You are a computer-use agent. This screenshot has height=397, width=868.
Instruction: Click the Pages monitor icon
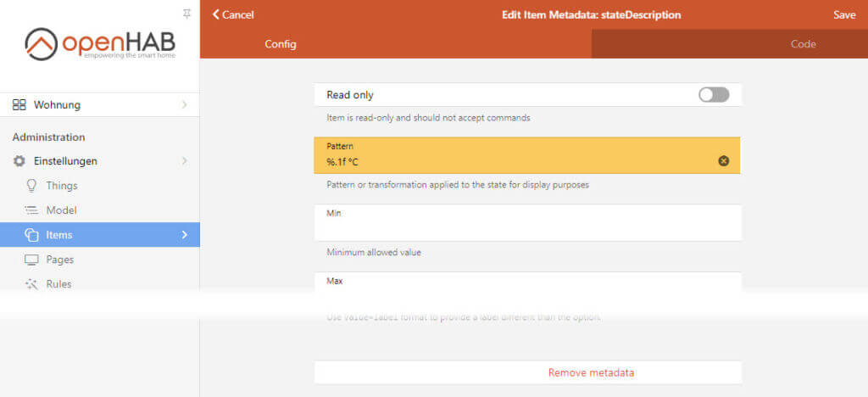tap(32, 260)
